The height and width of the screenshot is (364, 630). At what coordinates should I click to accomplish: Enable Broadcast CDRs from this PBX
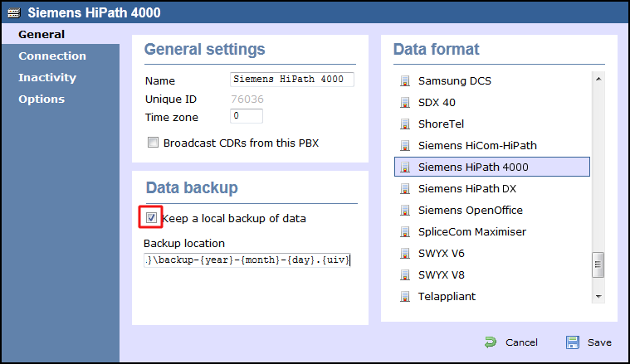pos(153,143)
